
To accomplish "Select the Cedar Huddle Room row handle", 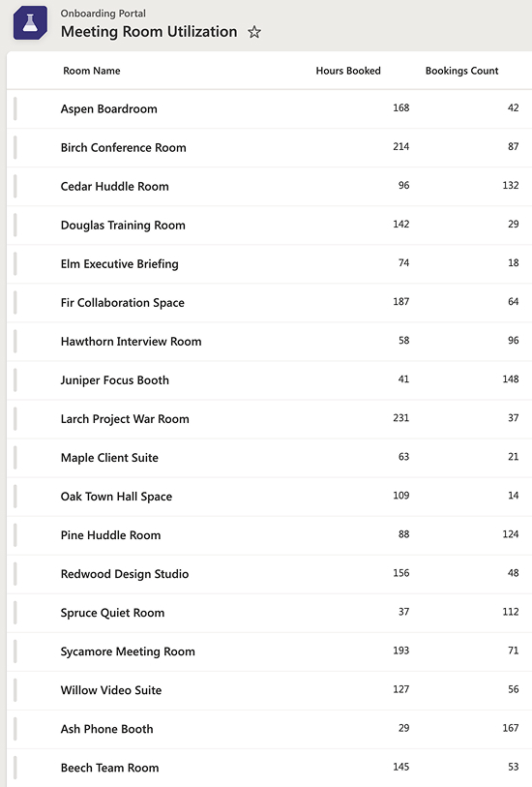I will tap(15, 186).
